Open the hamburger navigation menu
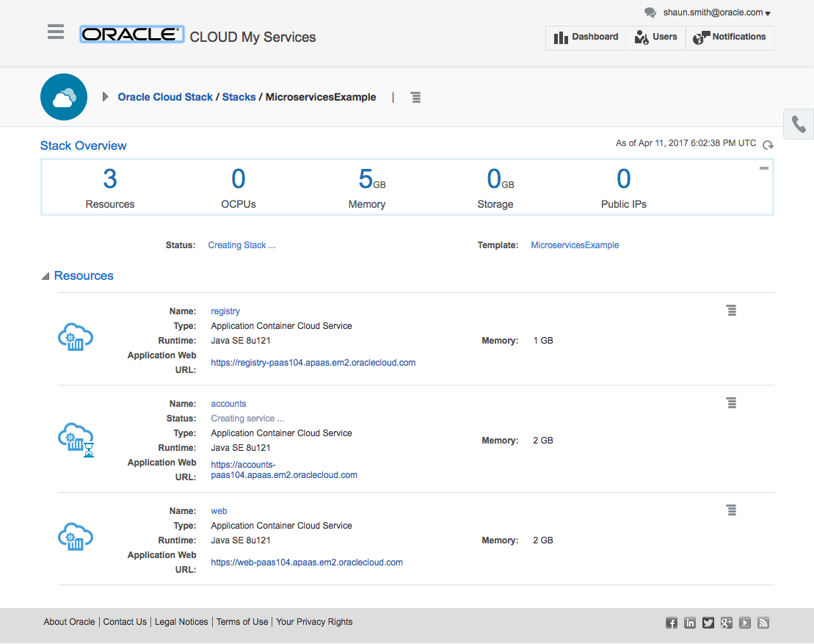Screen dimensions: 814x644 (x=56, y=32)
